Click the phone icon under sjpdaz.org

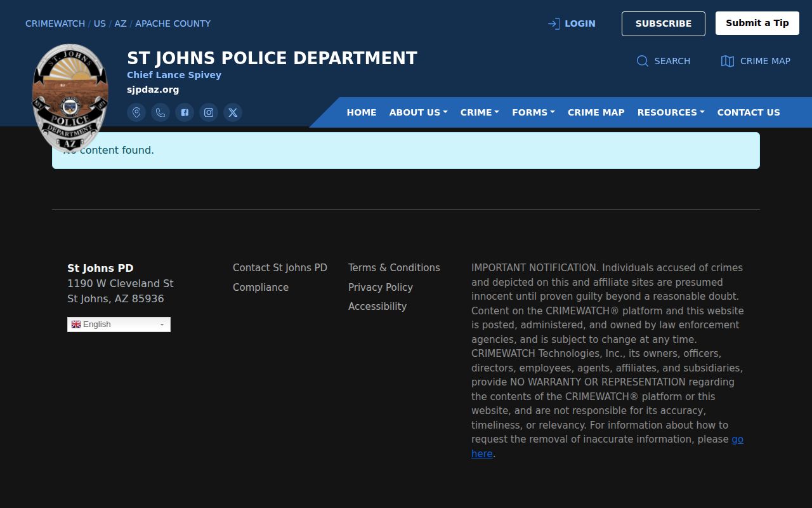pyautogui.click(x=160, y=112)
